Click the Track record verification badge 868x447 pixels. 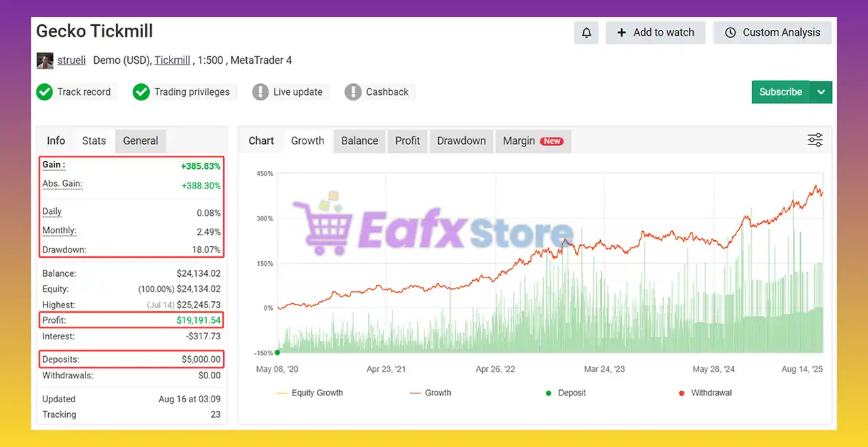[45, 92]
